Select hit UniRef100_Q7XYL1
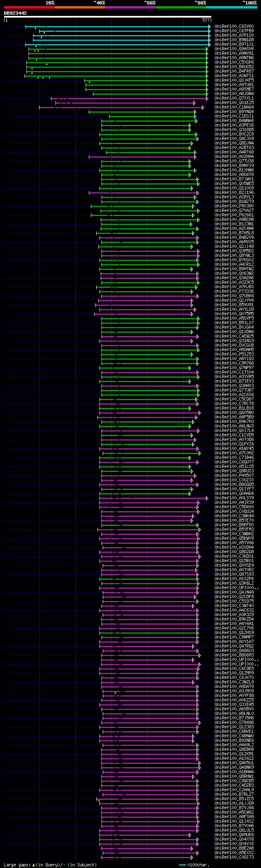 point(234,98)
